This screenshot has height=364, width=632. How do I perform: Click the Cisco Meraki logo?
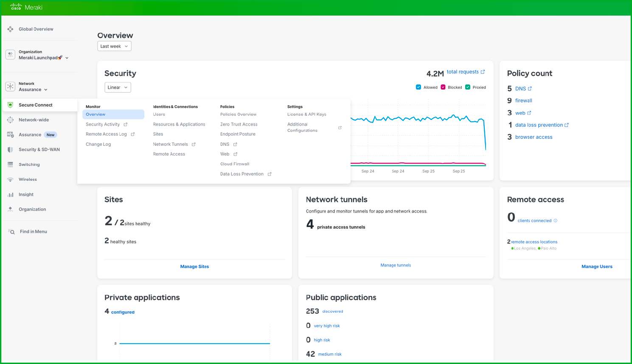26,7
